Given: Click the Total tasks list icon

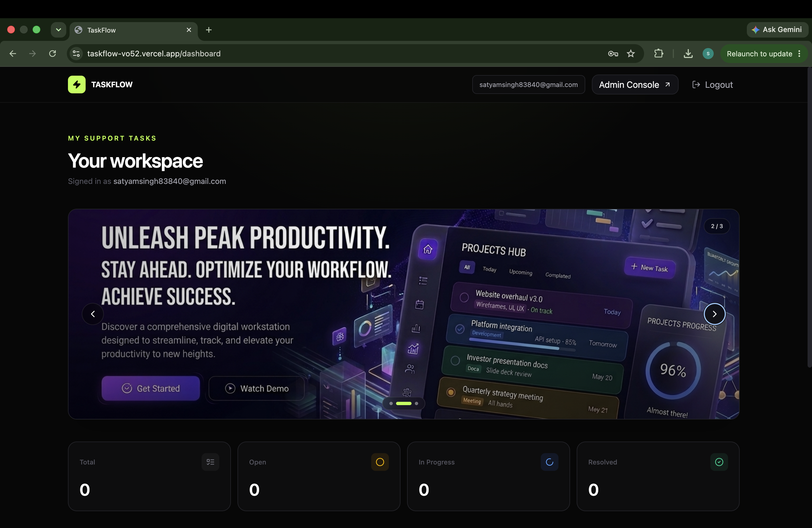Looking at the screenshot, I should coord(210,462).
